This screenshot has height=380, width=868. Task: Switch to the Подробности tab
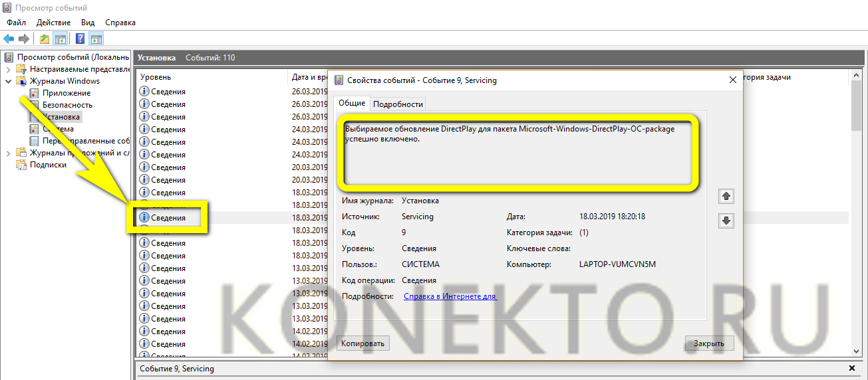(398, 104)
